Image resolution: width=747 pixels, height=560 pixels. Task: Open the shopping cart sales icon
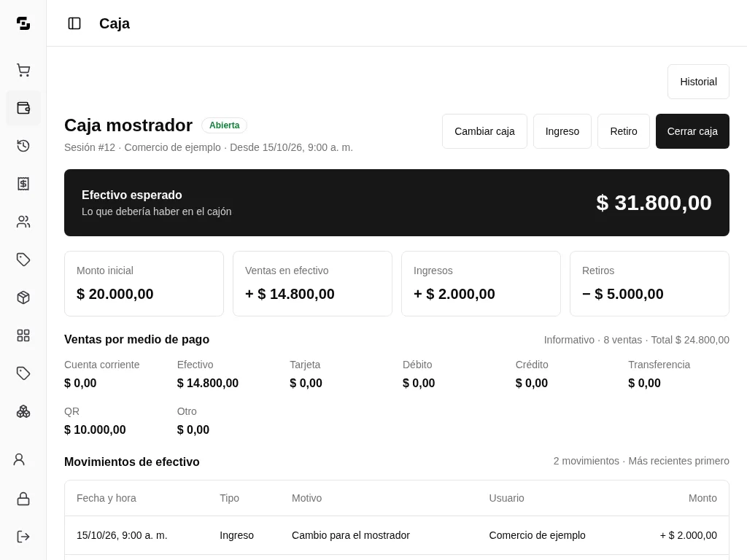pos(23,70)
